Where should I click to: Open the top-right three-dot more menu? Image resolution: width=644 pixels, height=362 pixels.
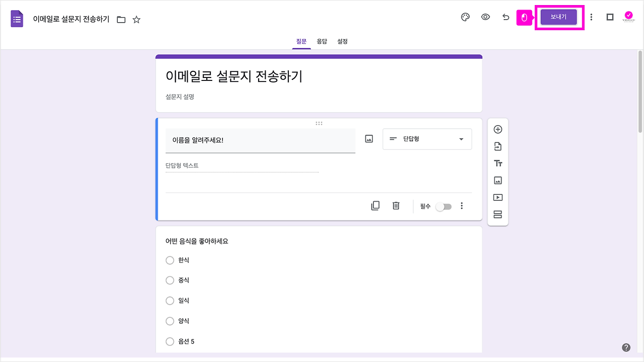pyautogui.click(x=591, y=17)
